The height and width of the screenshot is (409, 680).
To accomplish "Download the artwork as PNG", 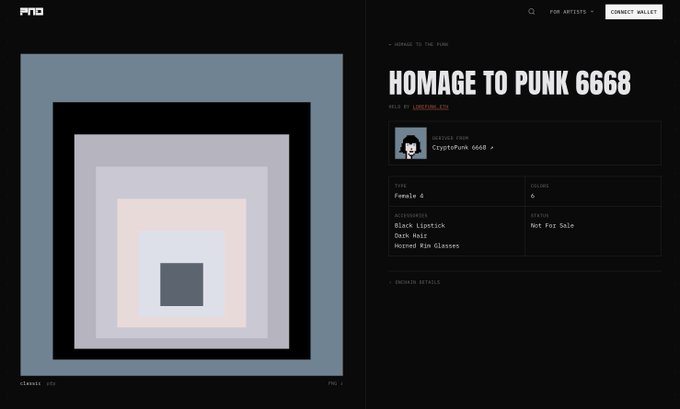I will tap(335, 383).
